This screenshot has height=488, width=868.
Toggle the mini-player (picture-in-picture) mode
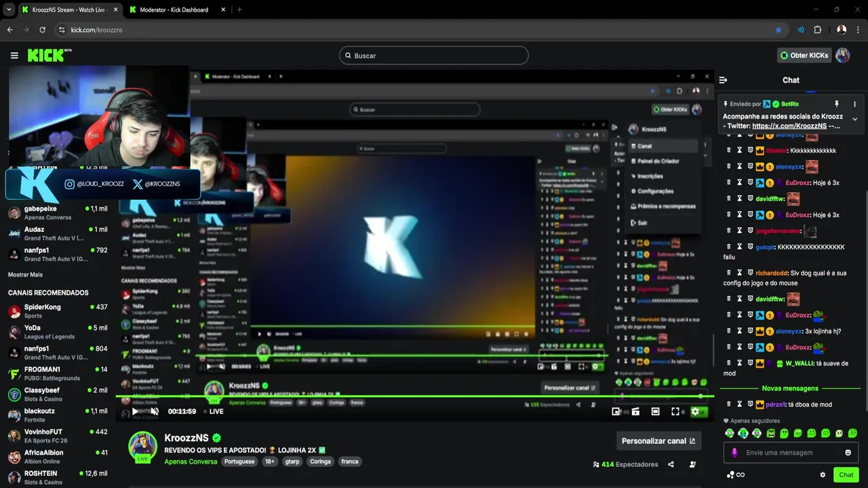[616, 411]
